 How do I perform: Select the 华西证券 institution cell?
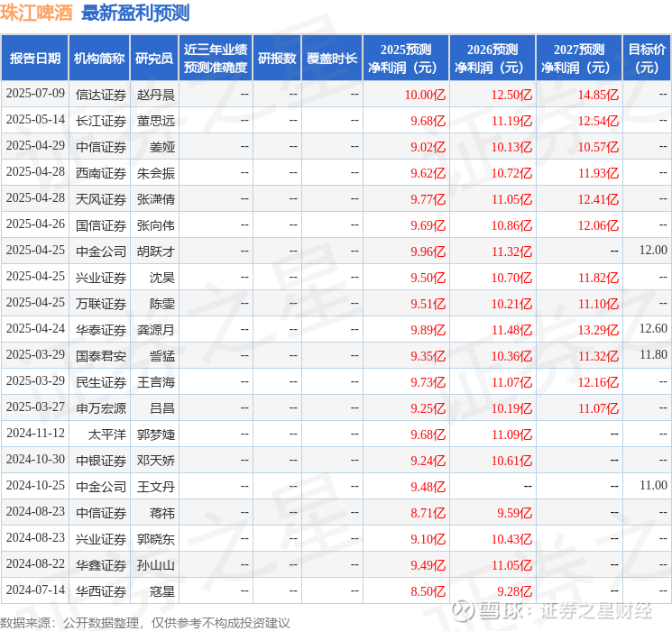click(x=101, y=591)
